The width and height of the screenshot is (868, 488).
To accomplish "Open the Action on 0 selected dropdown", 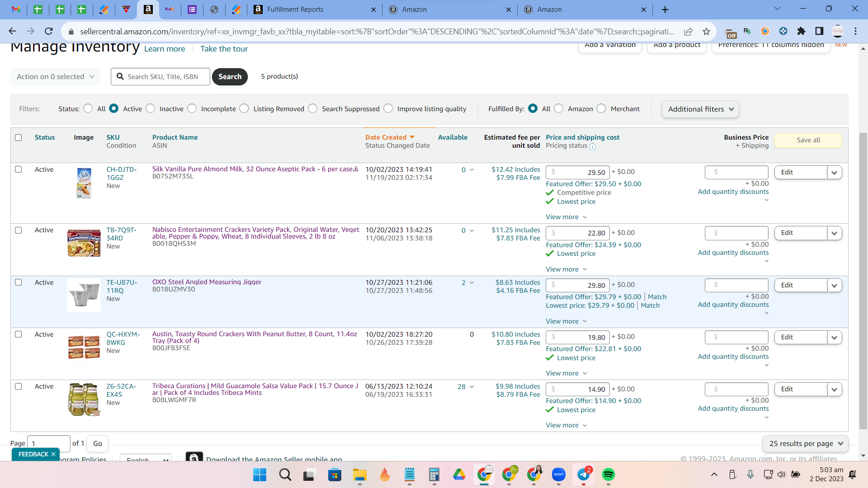I will point(55,77).
